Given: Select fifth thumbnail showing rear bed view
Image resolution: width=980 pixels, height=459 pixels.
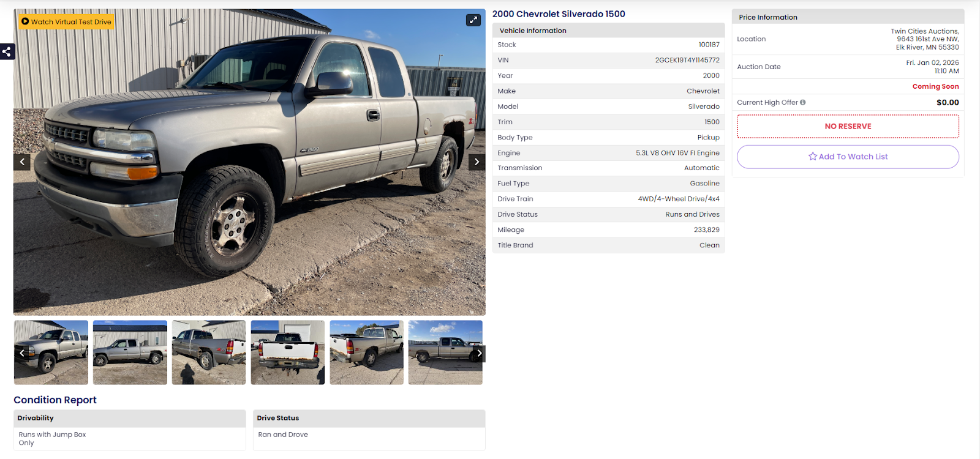Looking at the screenshot, I should point(367,353).
